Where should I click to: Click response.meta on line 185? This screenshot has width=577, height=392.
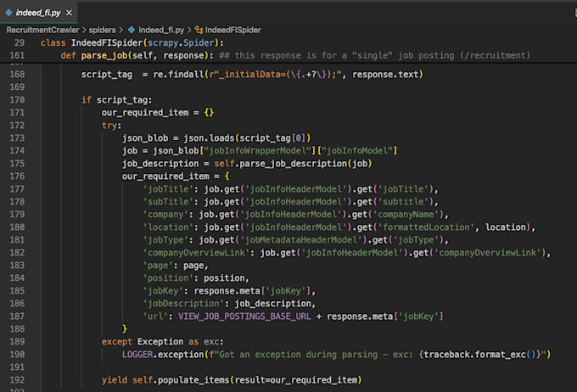click(227, 291)
